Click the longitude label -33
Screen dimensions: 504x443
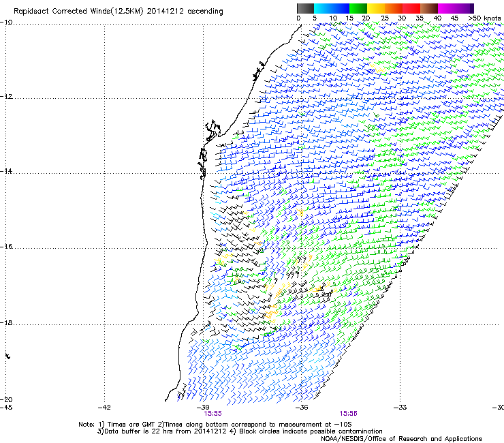tap(400, 408)
